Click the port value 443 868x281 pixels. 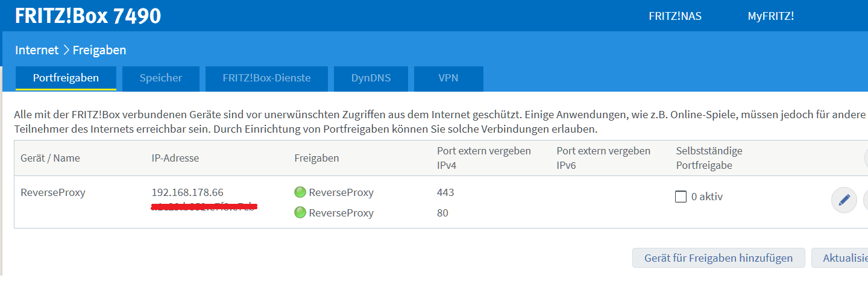point(445,192)
